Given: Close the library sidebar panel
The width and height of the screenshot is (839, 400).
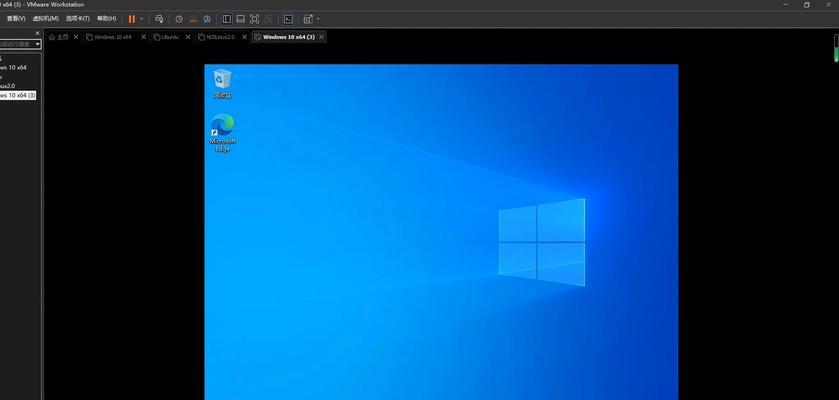Looking at the screenshot, I should click(x=37, y=33).
